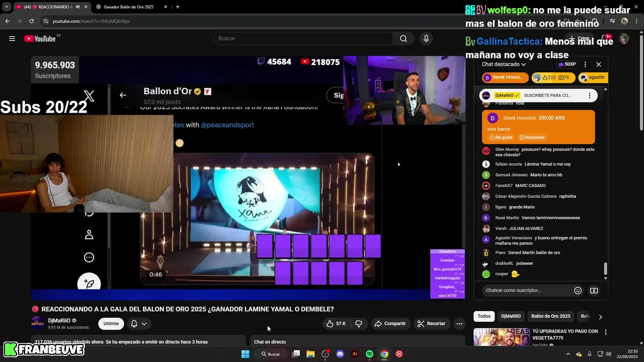Screen dimensions: 644x362
Task: Open Super Chat purchase icon beside chat input
Action: point(594,291)
